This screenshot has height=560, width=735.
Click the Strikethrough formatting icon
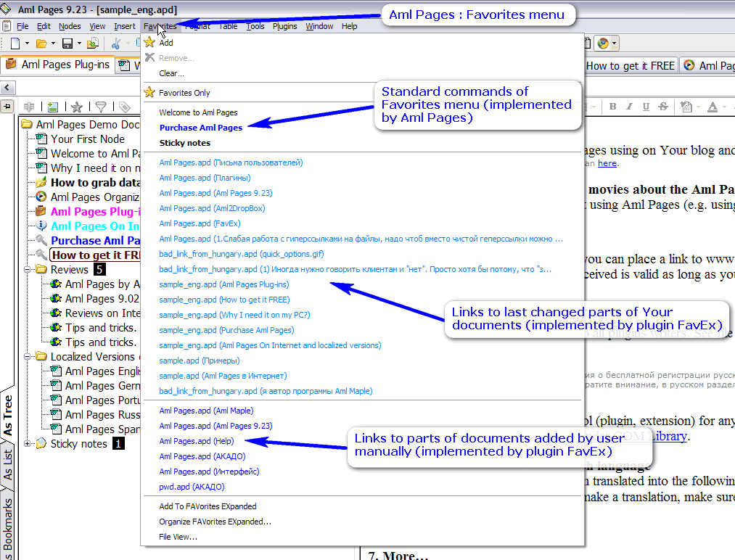[x=663, y=107]
